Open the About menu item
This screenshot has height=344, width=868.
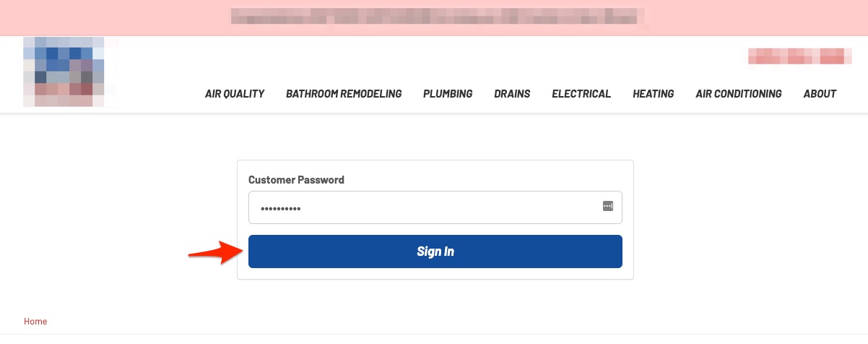coord(820,94)
